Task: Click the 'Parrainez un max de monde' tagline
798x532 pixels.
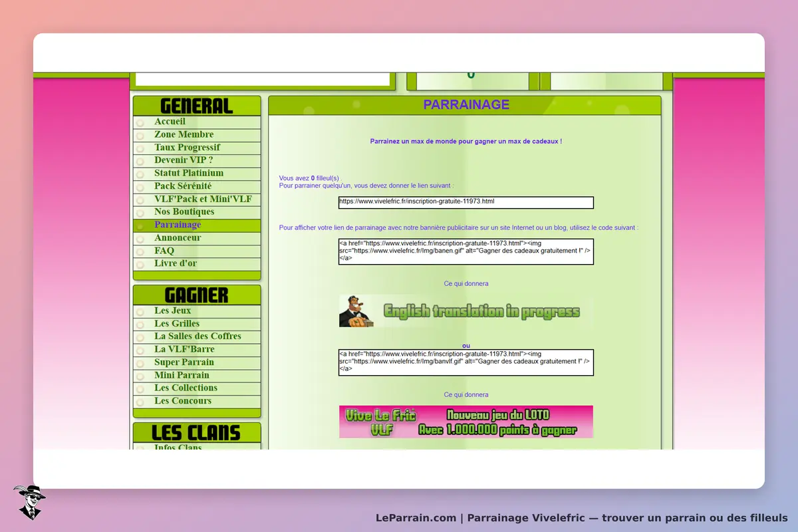Action: (x=466, y=141)
